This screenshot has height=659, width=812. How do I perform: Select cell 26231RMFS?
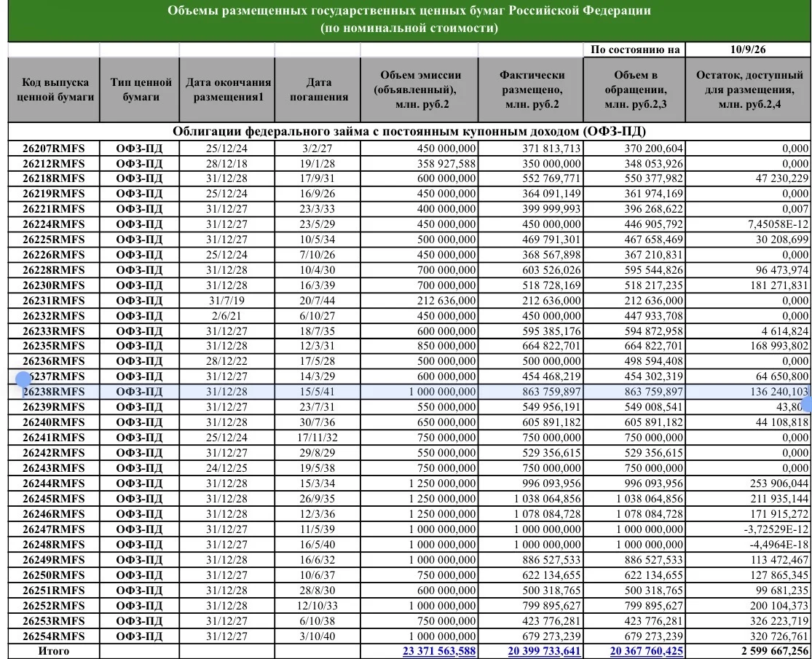pos(54,301)
